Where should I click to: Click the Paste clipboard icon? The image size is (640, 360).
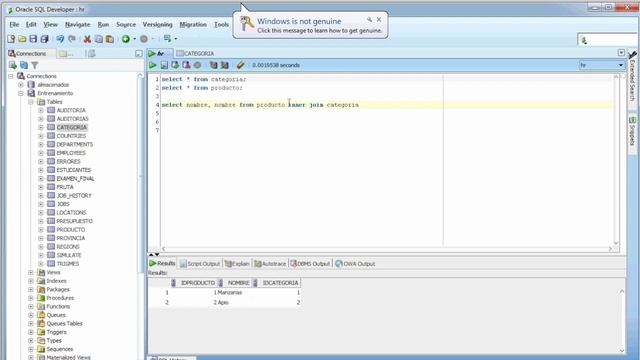click(x=109, y=39)
